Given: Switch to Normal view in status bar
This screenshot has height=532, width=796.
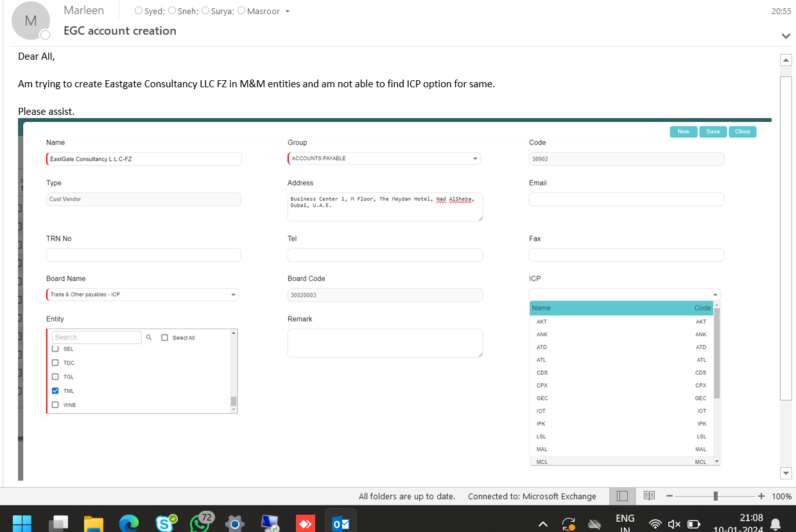Looking at the screenshot, I should point(622,496).
